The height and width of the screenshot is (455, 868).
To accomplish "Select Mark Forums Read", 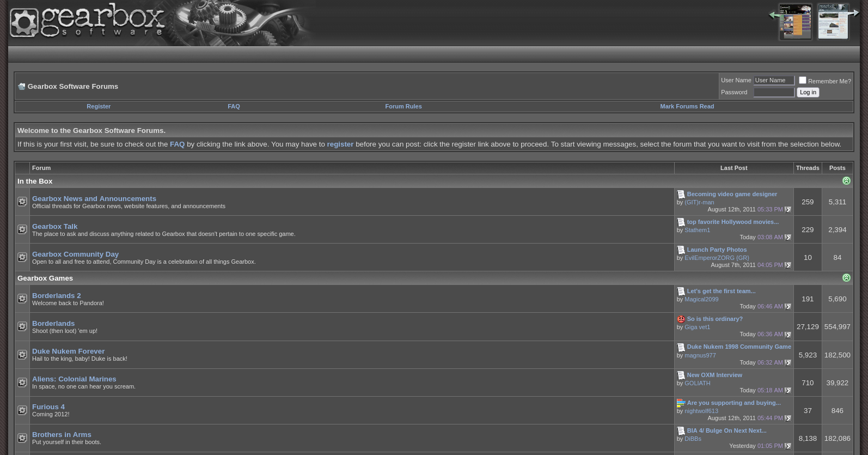I will (x=687, y=106).
